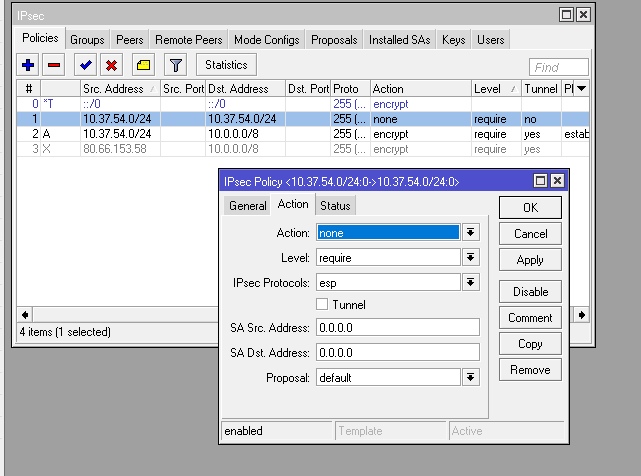Viewport: 641px width, 476px height.
Task: Open the Level dropdown showing require
Action: click(x=470, y=257)
